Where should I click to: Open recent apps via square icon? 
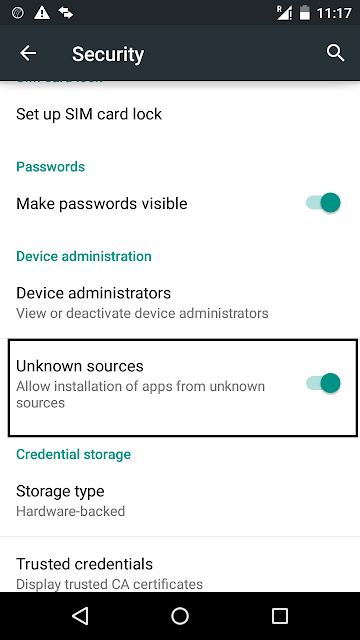[x=280, y=616]
